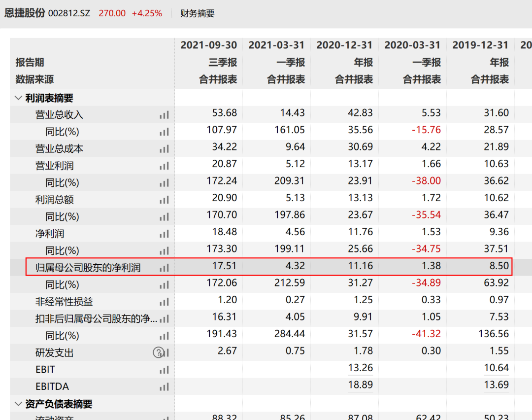This screenshot has height=420, width=532.
Task: Click the 三季报 report type cell
Action: 223,63
